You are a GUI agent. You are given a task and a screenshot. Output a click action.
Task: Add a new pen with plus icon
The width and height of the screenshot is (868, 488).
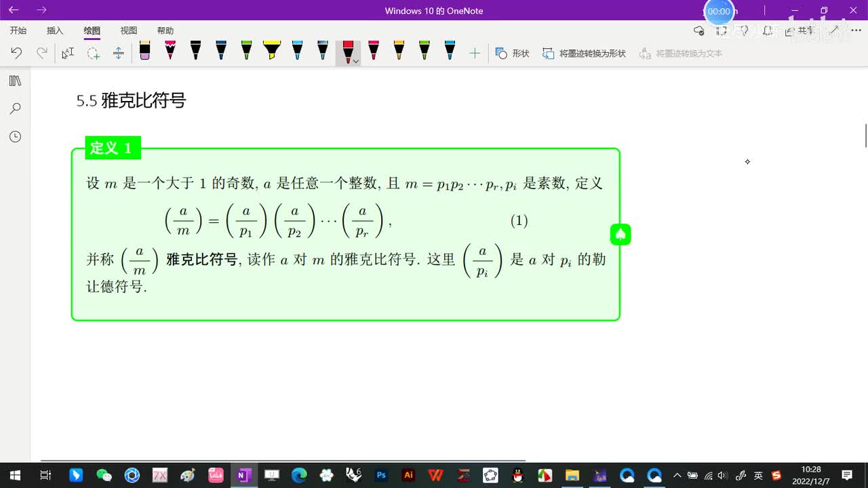point(475,53)
